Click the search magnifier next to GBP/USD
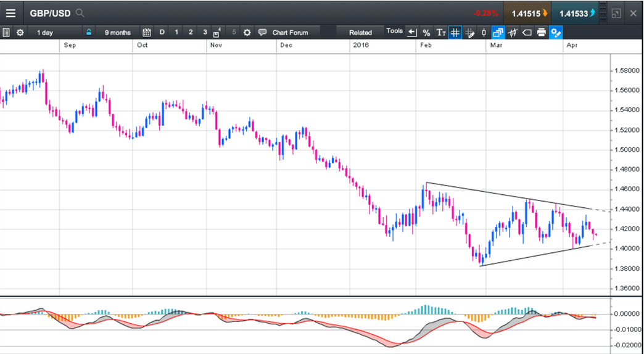The image size is (644, 354). 80,13
